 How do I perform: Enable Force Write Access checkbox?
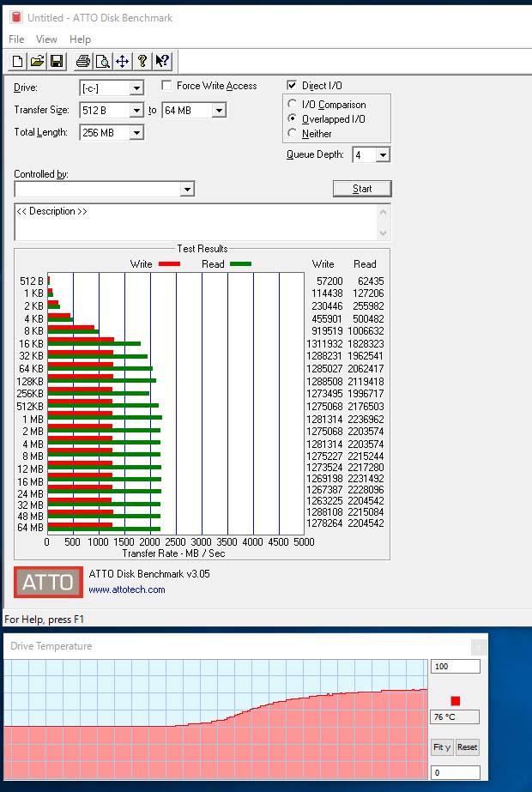coord(166,85)
